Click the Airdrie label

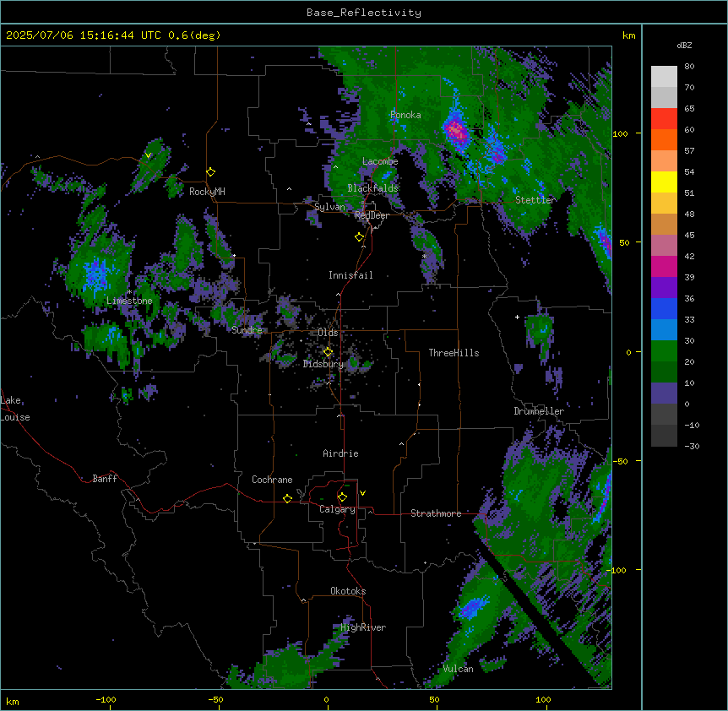[x=340, y=453]
